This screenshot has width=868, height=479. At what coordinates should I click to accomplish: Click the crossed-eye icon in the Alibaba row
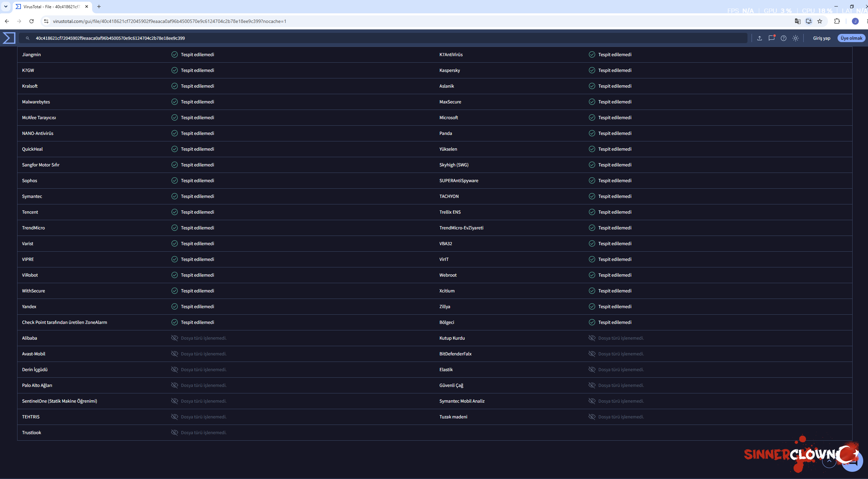[x=174, y=338]
